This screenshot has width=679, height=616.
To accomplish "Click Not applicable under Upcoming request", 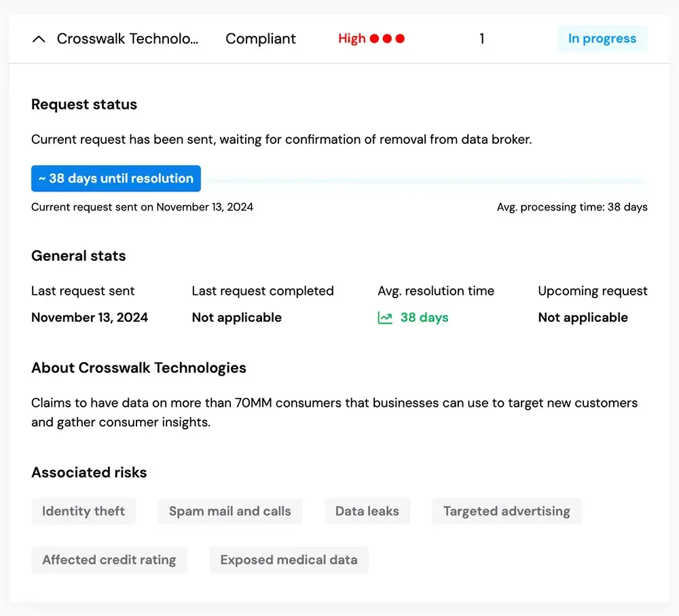I will pyautogui.click(x=583, y=318).
